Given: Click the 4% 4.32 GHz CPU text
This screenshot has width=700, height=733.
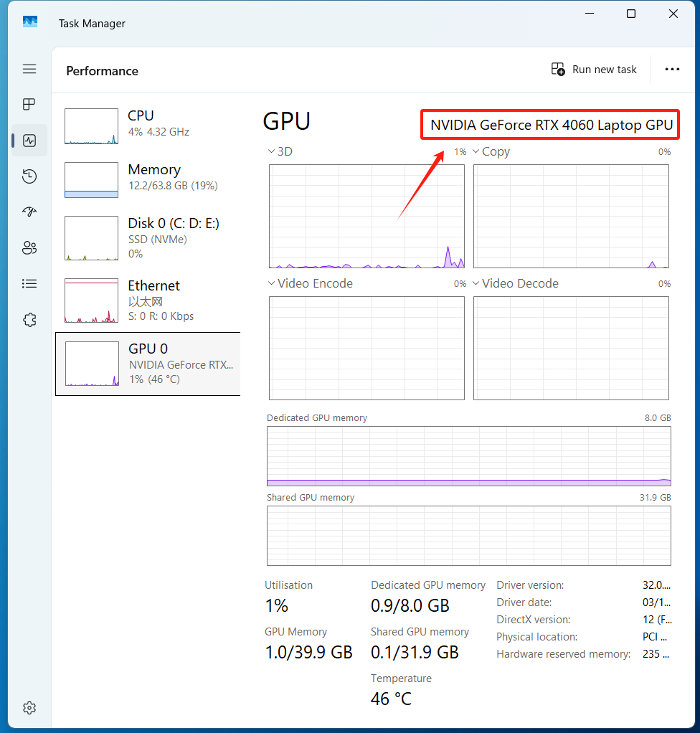Looking at the screenshot, I should click(159, 132).
